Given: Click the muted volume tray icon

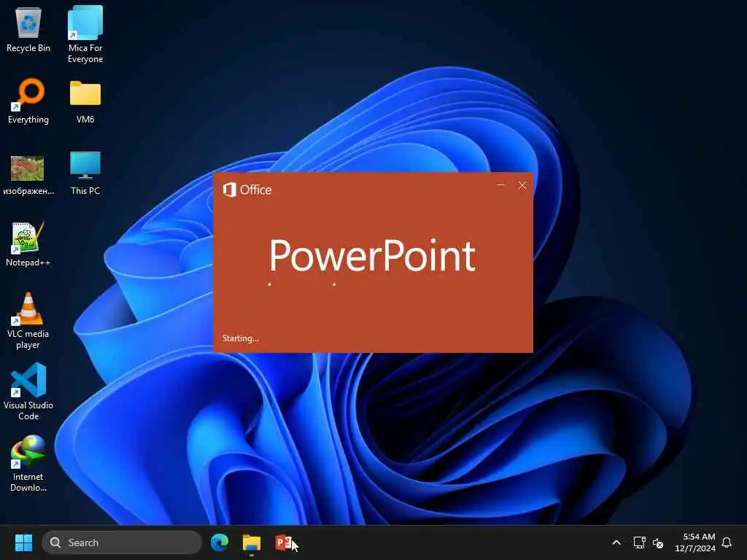Looking at the screenshot, I should 658,542.
